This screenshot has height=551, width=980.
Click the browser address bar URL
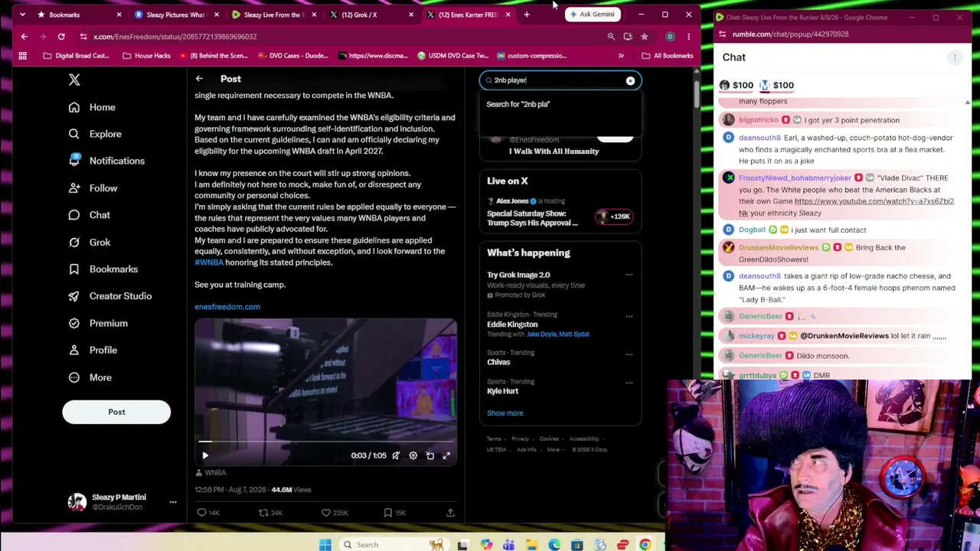[x=175, y=37]
